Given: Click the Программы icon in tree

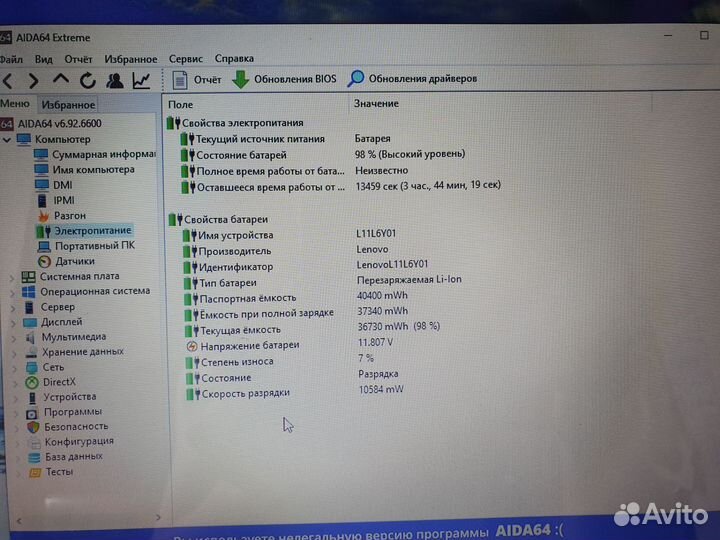Looking at the screenshot, I should (32, 413).
